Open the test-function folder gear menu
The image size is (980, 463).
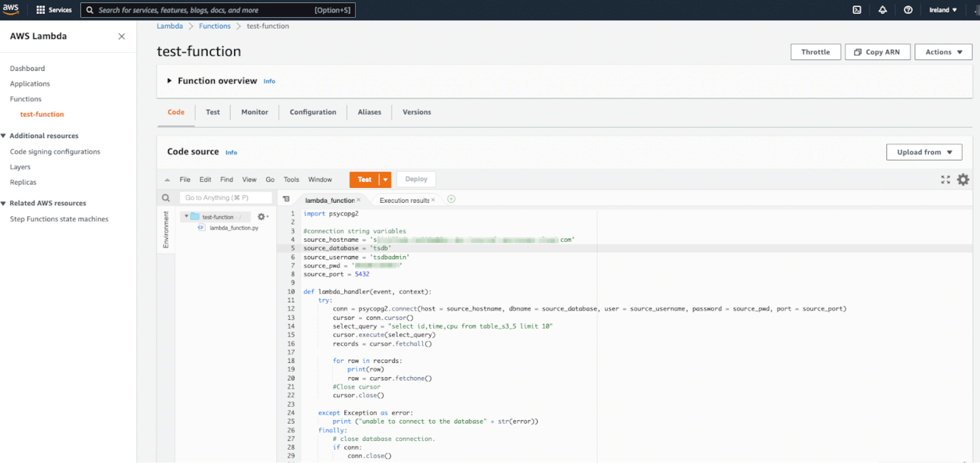coord(262,217)
